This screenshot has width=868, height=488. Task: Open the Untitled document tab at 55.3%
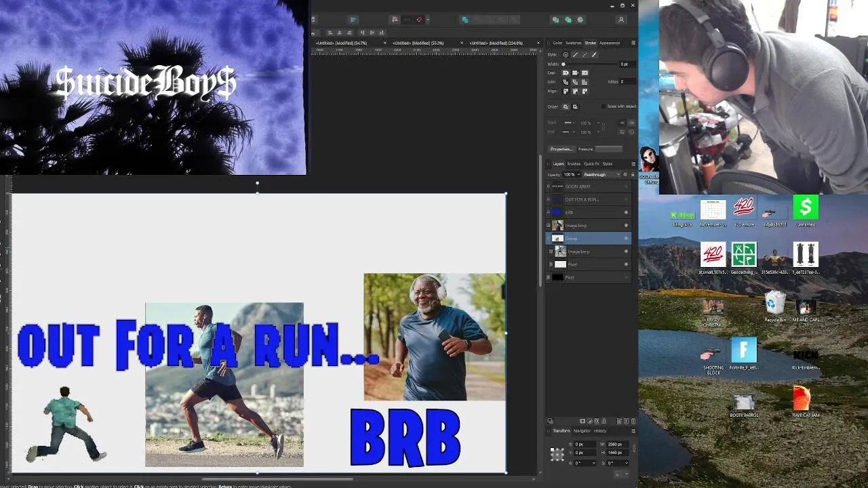pyautogui.click(x=418, y=43)
